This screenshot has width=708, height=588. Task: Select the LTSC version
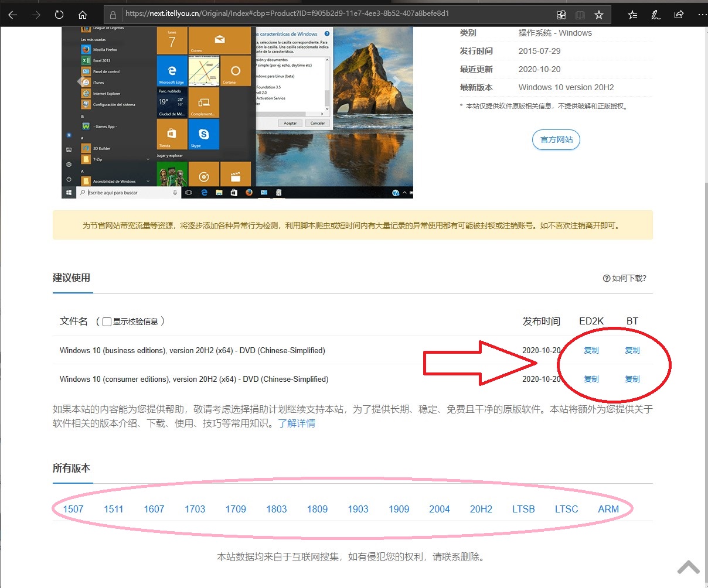point(567,509)
